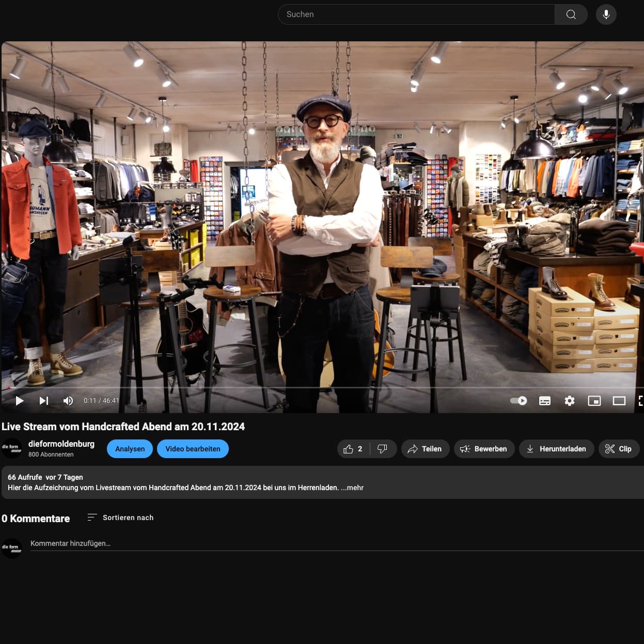Toggle theater mode view

click(619, 401)
